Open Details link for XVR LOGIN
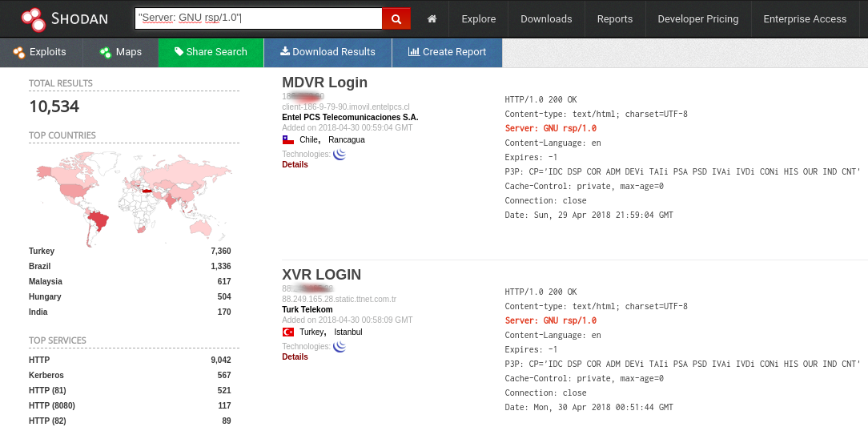 coord(295,356)
